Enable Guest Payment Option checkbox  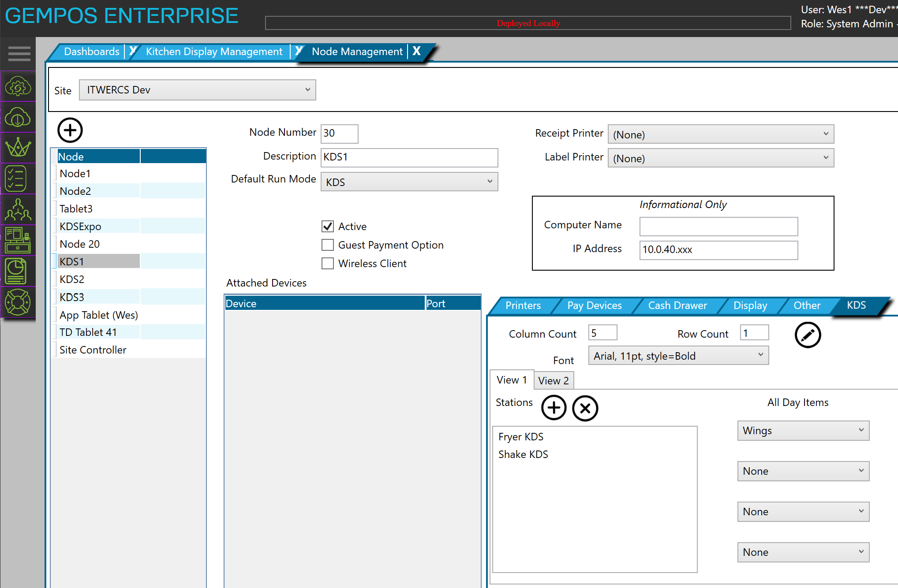328,245
